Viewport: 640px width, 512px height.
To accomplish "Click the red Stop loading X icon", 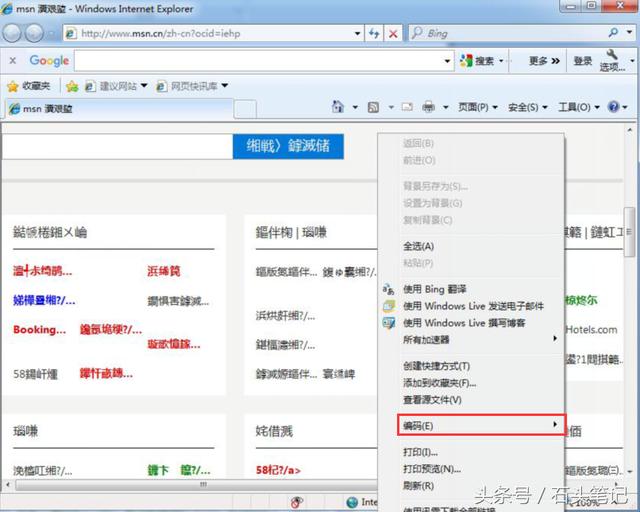I will (393, 33).
